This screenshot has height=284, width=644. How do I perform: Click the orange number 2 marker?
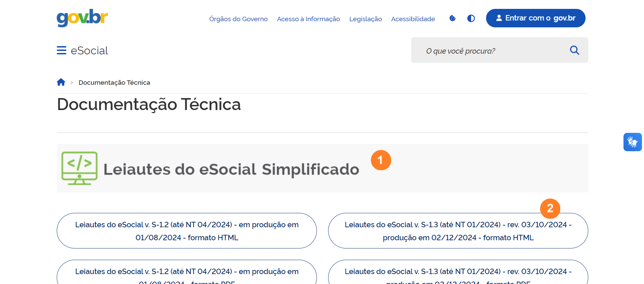[x=550, y=208]
